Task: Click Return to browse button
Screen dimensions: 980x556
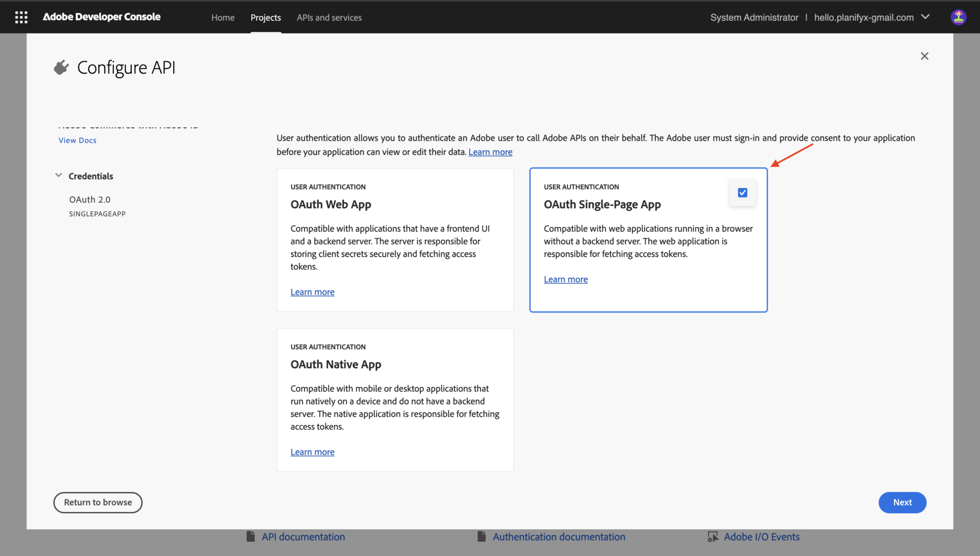Action: [x=98, y=502]
